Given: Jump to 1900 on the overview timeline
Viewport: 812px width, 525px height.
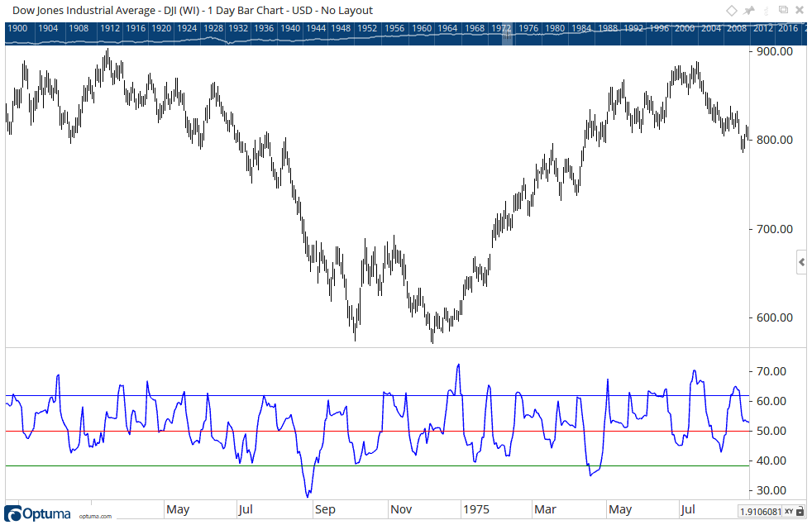Looking at the screenshot, I should coord(17,28).
